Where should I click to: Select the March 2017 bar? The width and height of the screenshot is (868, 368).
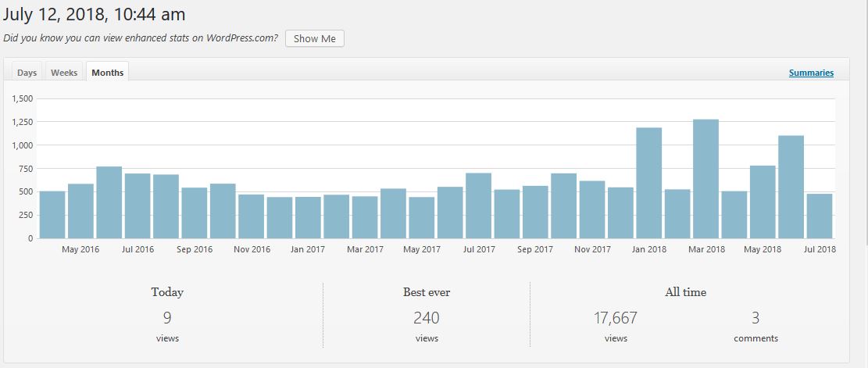[365, 217]
